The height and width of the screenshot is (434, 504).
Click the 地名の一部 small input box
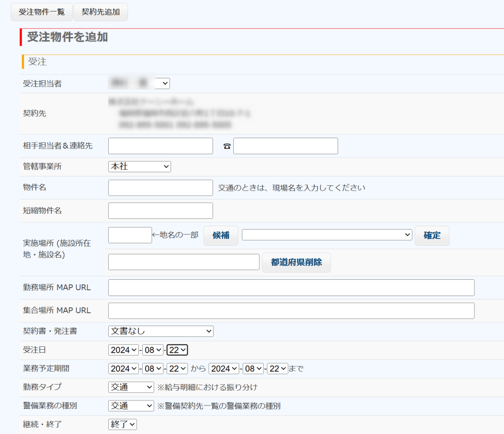130,235
